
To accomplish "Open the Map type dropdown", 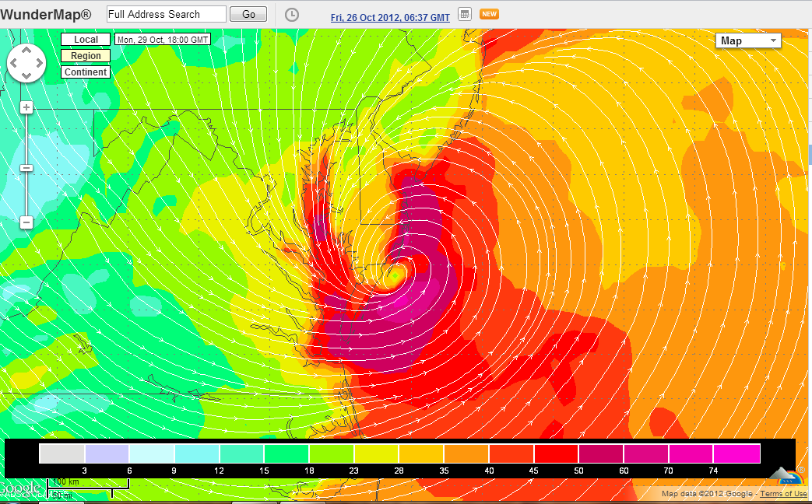I will click(x=748, y=40).
